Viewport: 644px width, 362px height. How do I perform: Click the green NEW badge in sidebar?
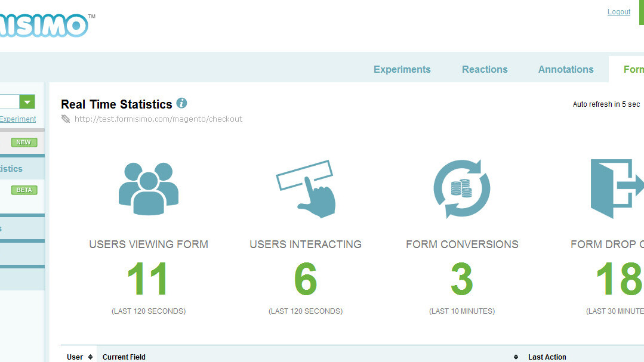(24, 143)
